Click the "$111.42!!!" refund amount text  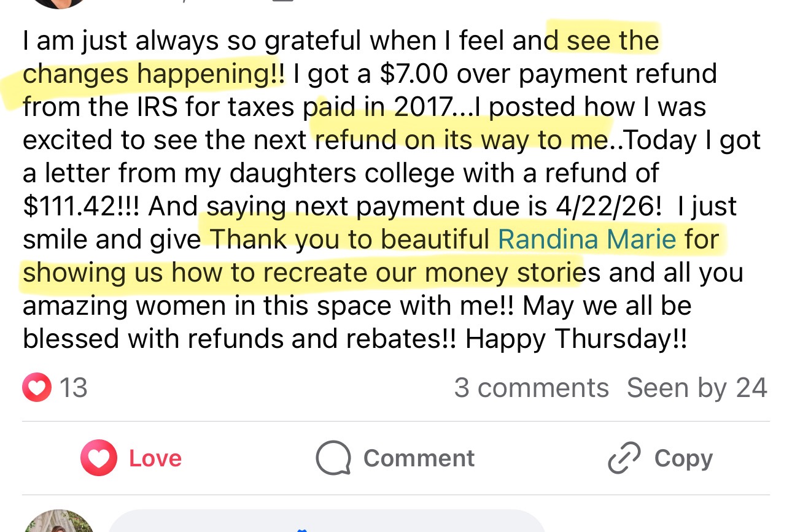point(81,207)
